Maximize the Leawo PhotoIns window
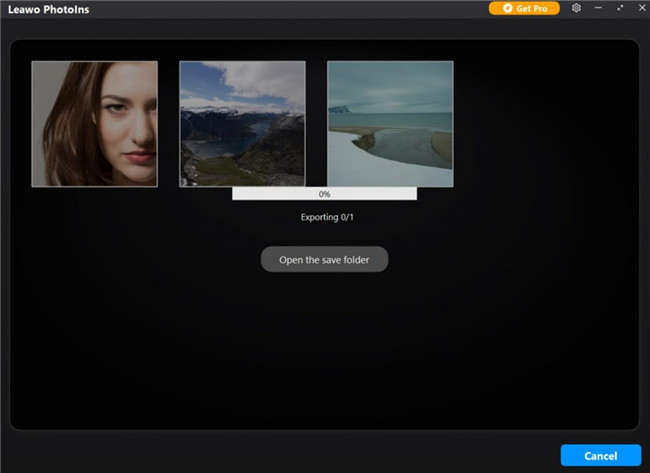 click(x=620, y=8)
